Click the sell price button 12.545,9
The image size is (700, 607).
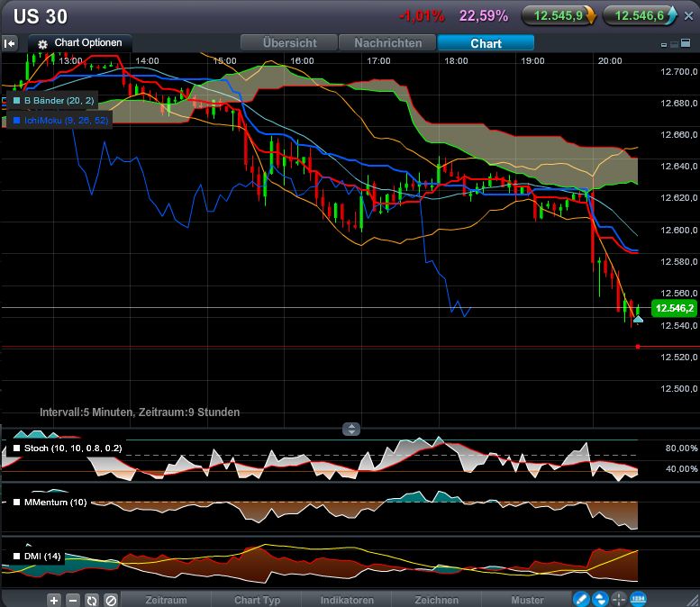559,15
